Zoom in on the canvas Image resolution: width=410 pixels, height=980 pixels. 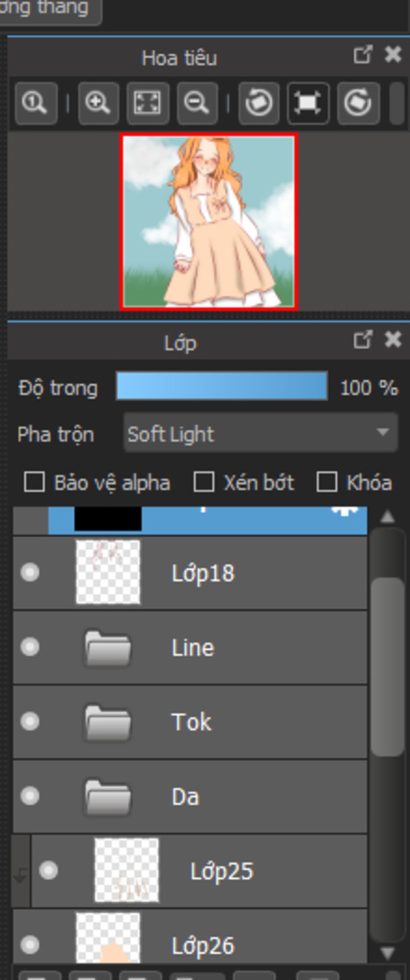point(98,103)
